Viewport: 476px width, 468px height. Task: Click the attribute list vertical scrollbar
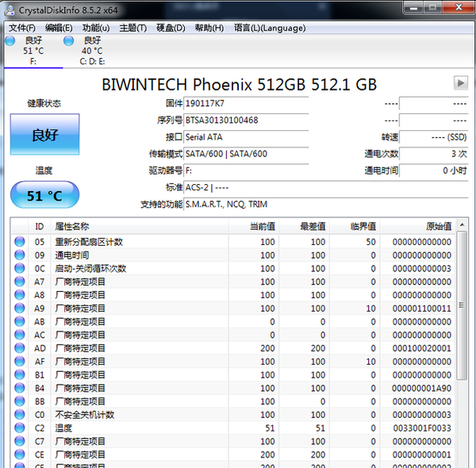pos(462,317)
